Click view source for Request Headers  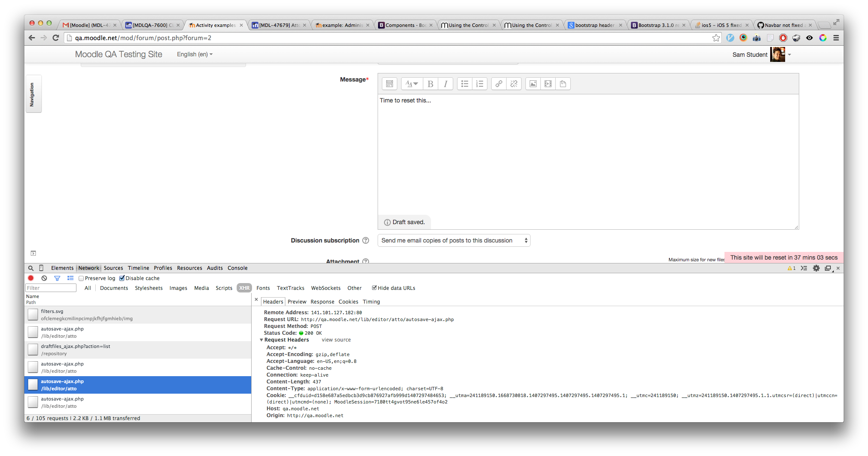pyautogui.click(x=336, y=340)
